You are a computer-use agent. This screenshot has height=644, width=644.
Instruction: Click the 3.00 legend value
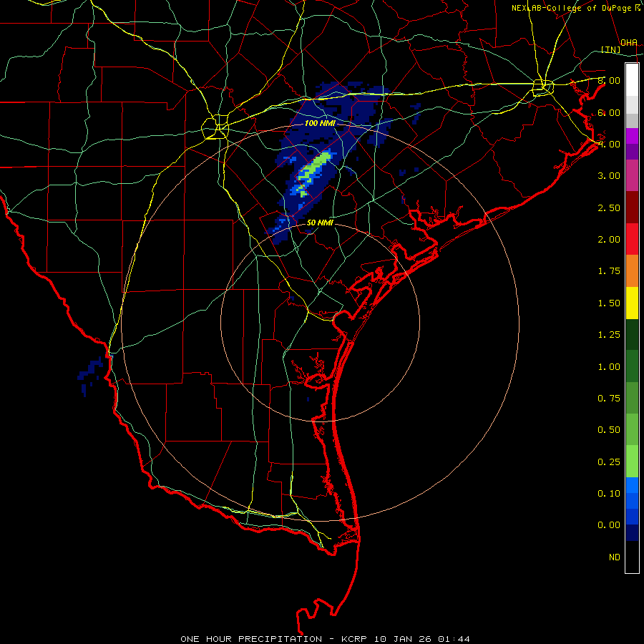(609, 176)
